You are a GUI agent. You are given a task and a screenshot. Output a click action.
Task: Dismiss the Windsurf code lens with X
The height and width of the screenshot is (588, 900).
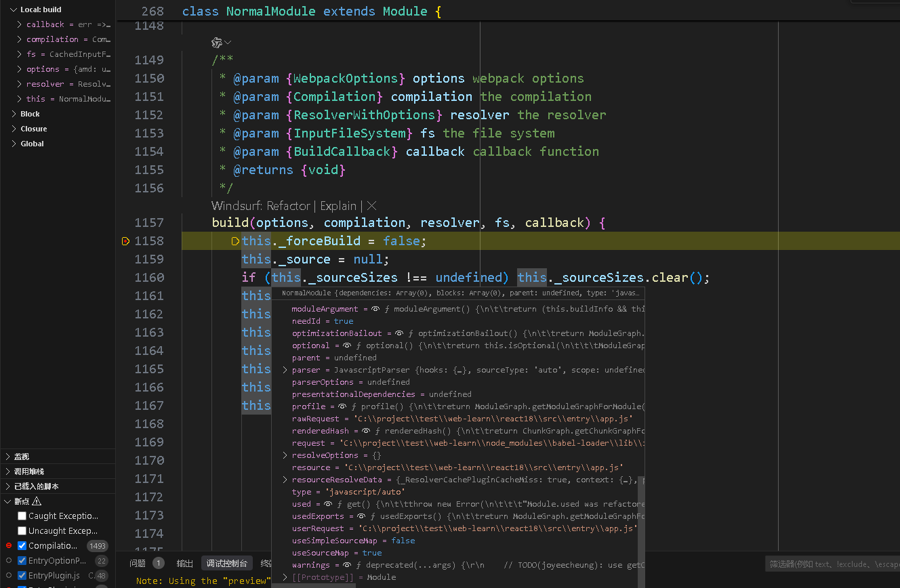pyautogui.click(x=371, y=206)
